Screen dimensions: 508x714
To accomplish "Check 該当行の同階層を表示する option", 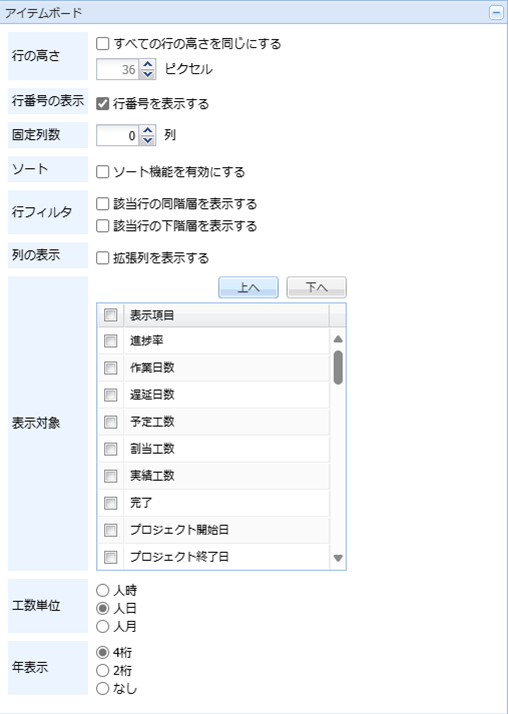I will [103, 204].
